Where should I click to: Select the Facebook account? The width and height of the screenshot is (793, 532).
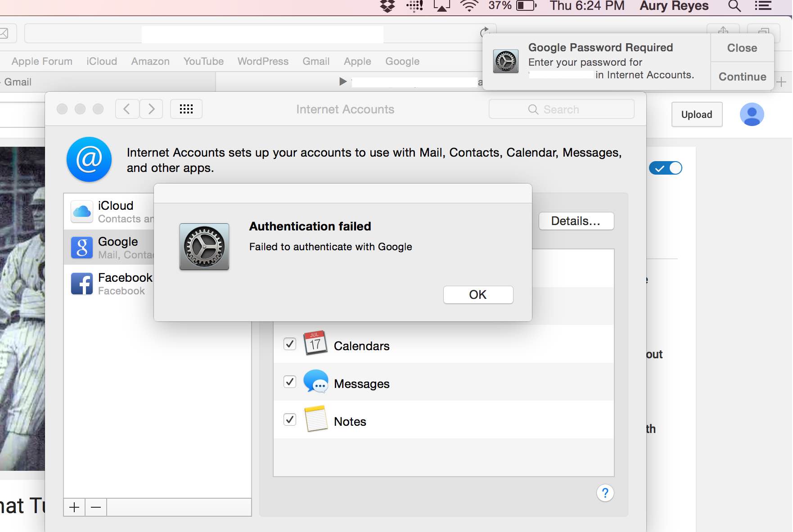click(x=112, y=284)
